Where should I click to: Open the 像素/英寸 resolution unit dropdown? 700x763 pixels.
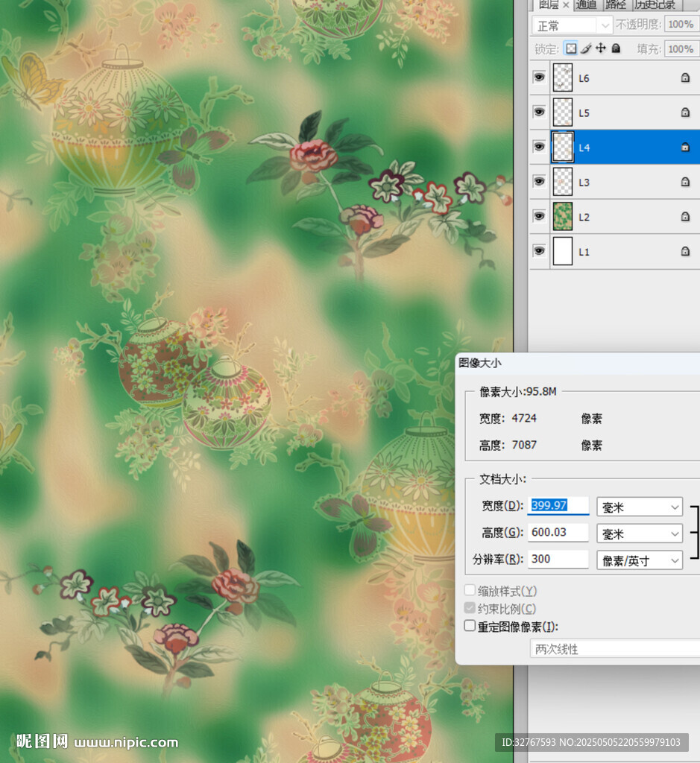point(640,560)
